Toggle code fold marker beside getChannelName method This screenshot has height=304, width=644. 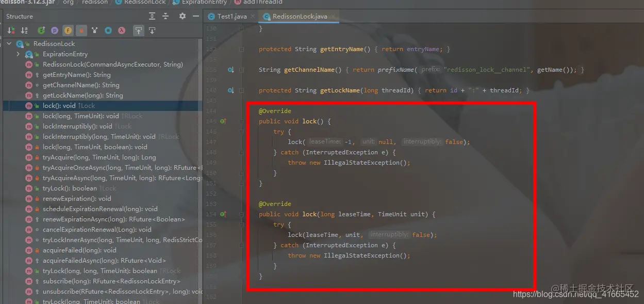coord(242,70)
